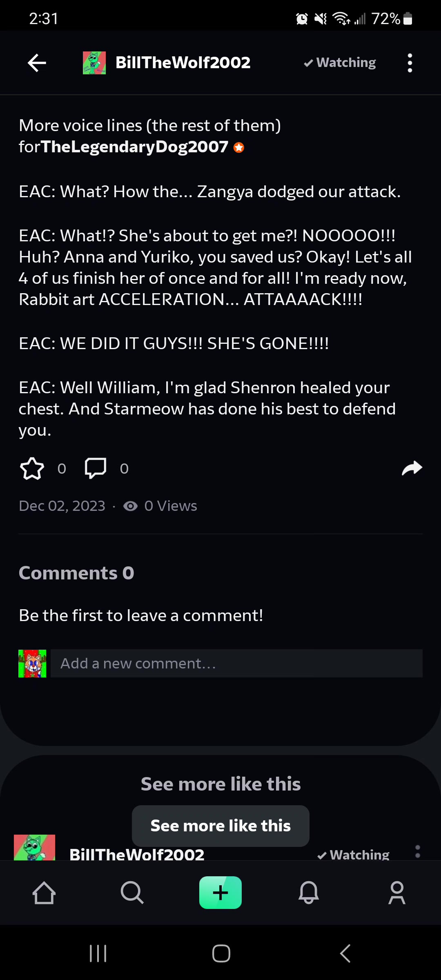Expand options on the lower card's three dots
The width and height of the screenshot is (441, 980).
coord(417,852)
